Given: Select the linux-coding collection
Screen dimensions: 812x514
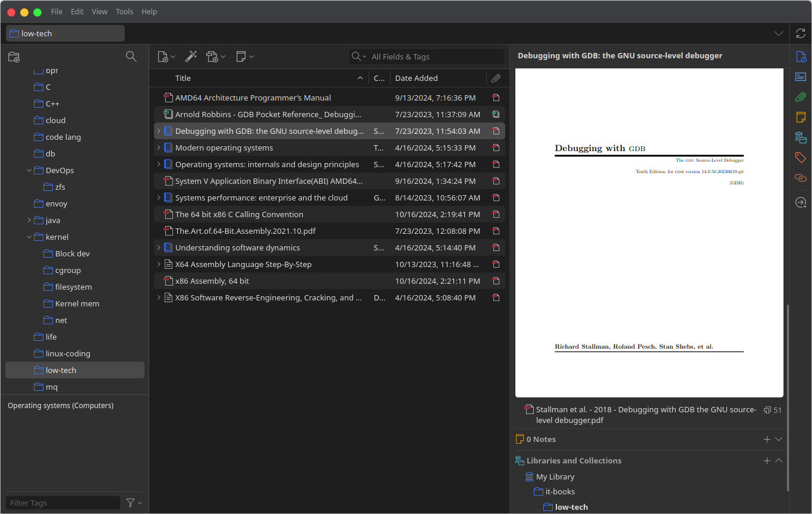Looking at the screenshot, I should [68, 353].
